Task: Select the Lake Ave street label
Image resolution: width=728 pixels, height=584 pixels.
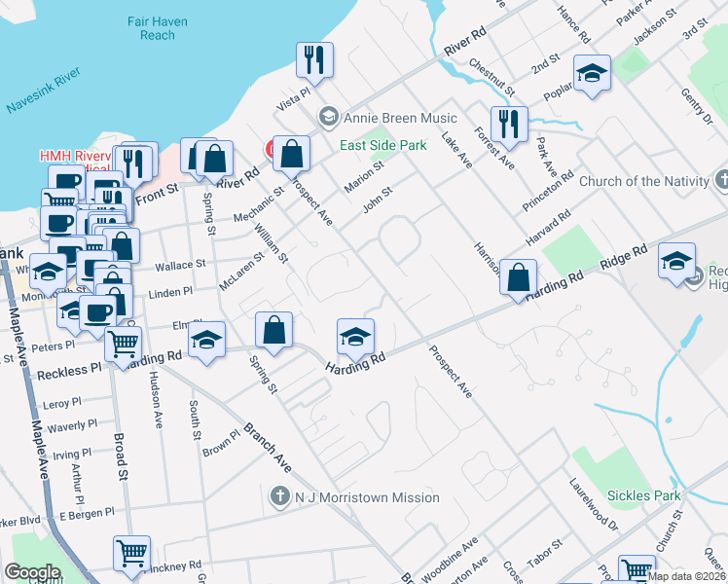Action: (x=456, y=150)
